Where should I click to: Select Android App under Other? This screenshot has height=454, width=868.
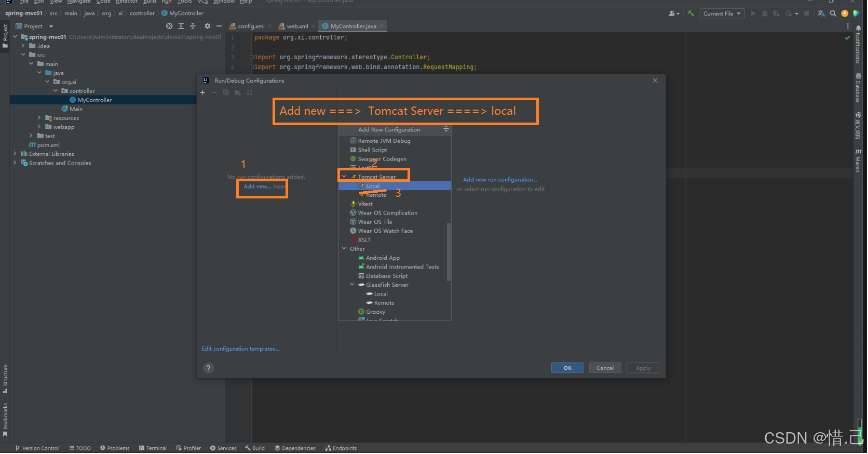tap(383, 258)
